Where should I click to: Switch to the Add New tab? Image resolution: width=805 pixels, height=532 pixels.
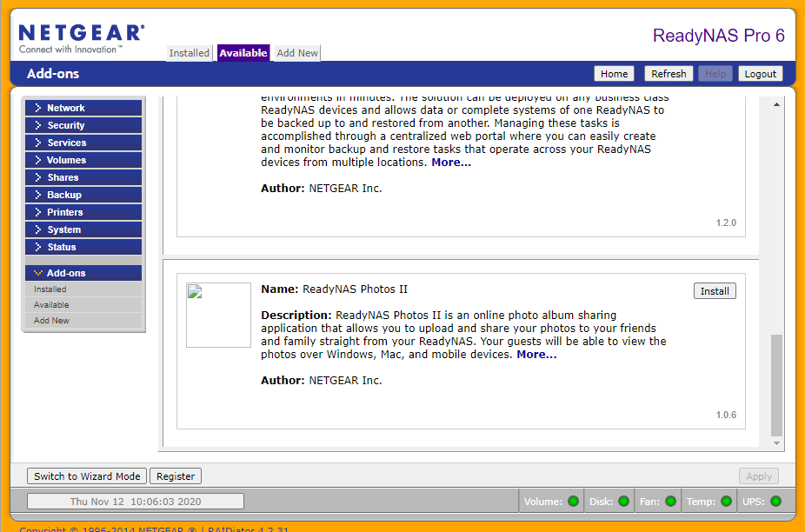coord(297,53)
